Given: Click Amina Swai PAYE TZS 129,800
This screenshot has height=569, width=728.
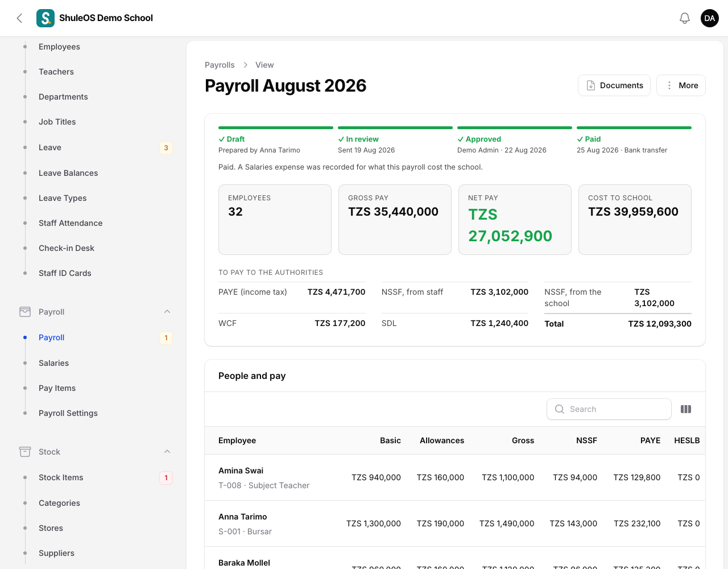Looking at the screenshot, I should coord(637,477).
